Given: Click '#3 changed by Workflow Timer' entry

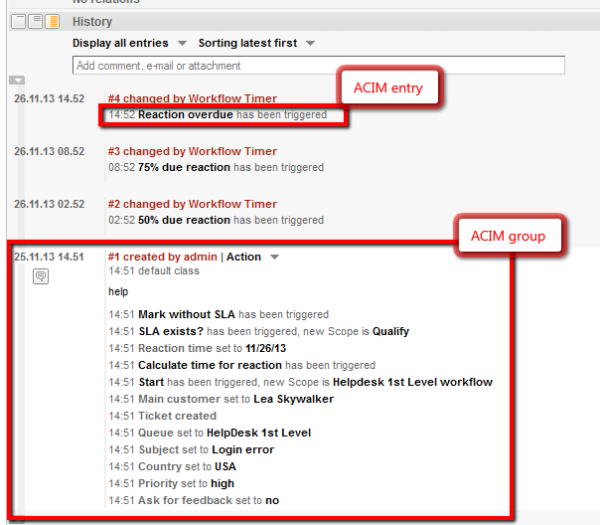Looking at the screenshot, I should click(192, 152).
